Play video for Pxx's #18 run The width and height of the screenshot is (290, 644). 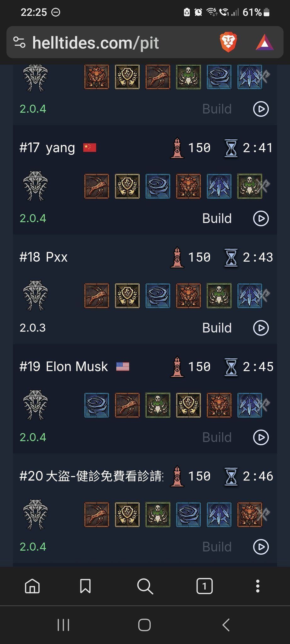[261, 328]
